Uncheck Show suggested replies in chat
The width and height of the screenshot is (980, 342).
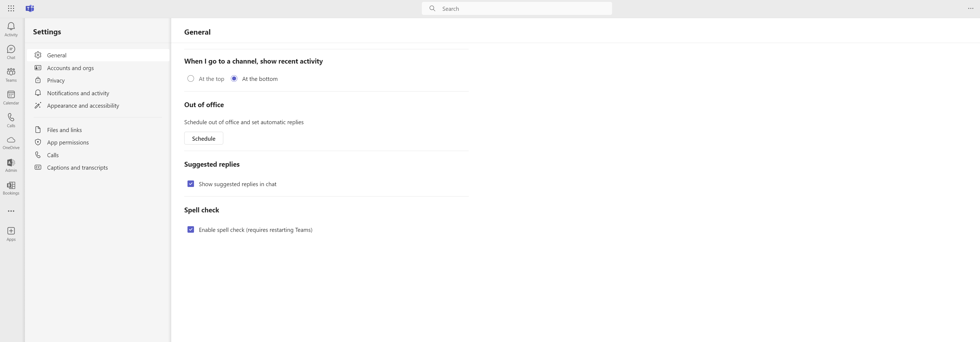[190, 184]
